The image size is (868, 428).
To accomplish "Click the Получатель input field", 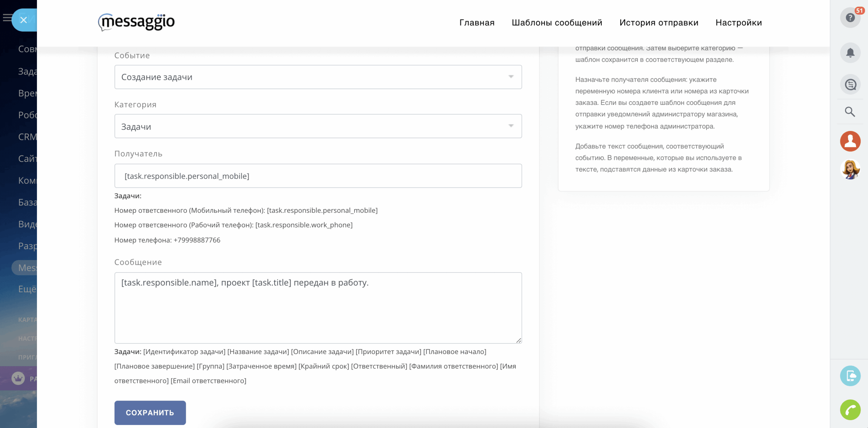I will (x=318, y=176).
